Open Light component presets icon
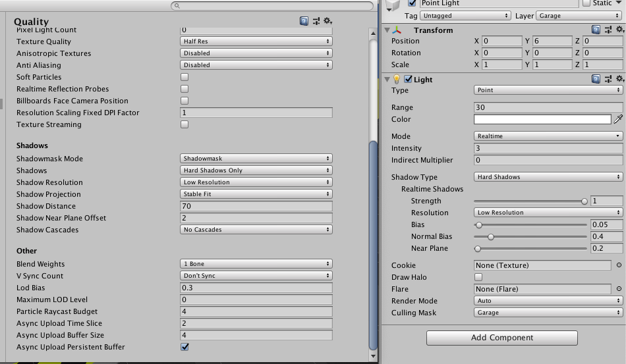Screen dimensions: 626x364 pyautogui.click(x=608, y=79)
